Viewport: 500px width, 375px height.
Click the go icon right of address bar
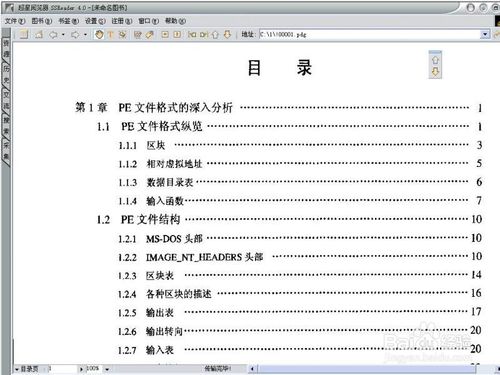497,34
